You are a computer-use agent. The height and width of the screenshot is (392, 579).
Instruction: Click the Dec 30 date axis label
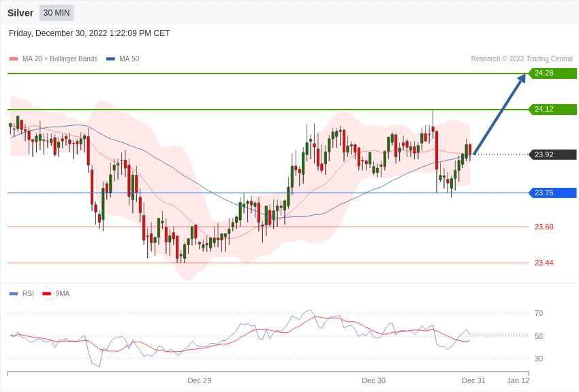(373, 380)
